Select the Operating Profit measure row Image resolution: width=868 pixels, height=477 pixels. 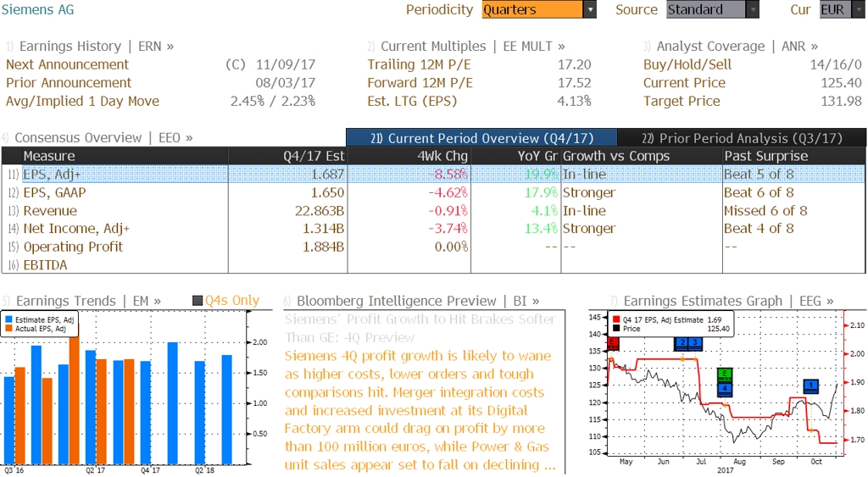pyautogui.click(x=433, y=247)
